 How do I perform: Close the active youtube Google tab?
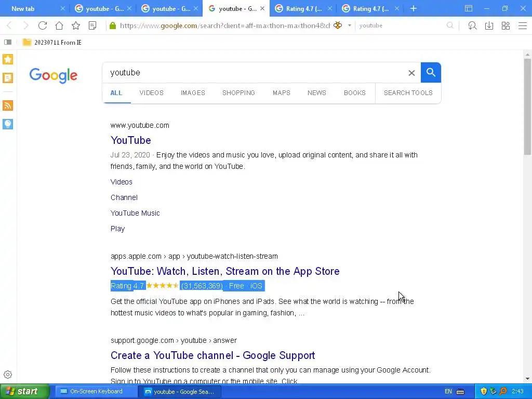[262, 8]
